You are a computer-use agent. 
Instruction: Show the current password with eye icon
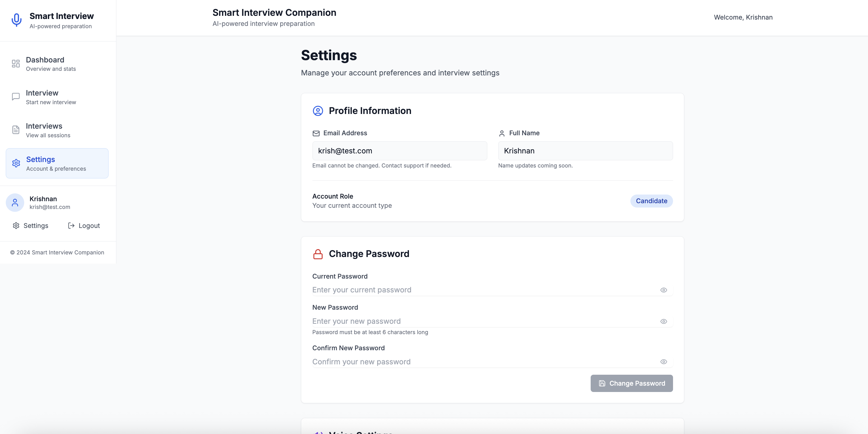coord(664,290)
